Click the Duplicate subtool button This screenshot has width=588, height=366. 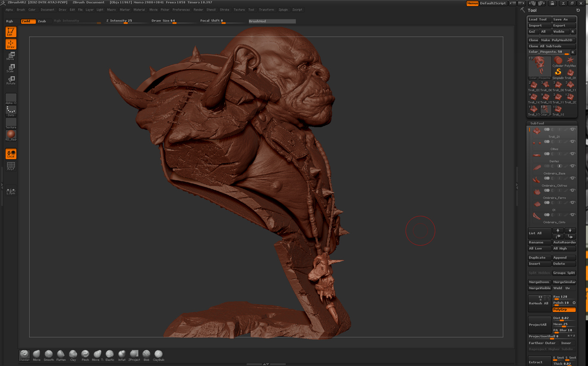coord(539,258)
